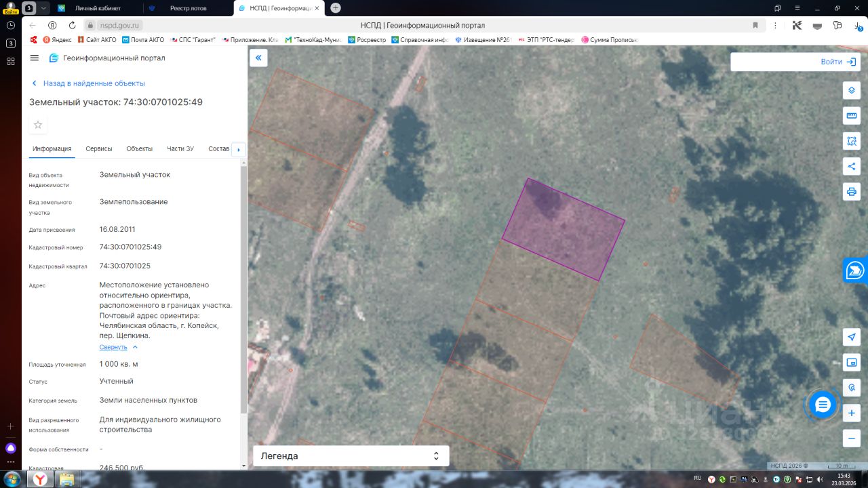This screenshot has width=868, height=488.
Task: Switch to the Объекты tab
Action: [139, 149]
